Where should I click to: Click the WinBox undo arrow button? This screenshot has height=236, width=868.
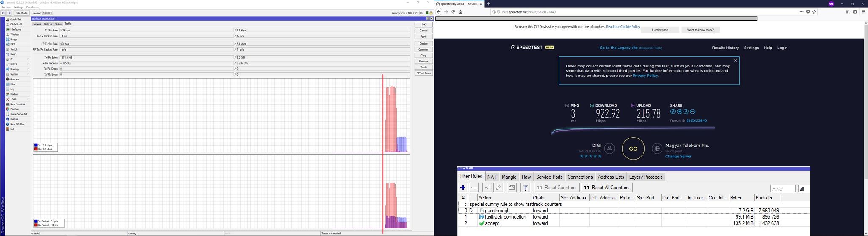3,13
